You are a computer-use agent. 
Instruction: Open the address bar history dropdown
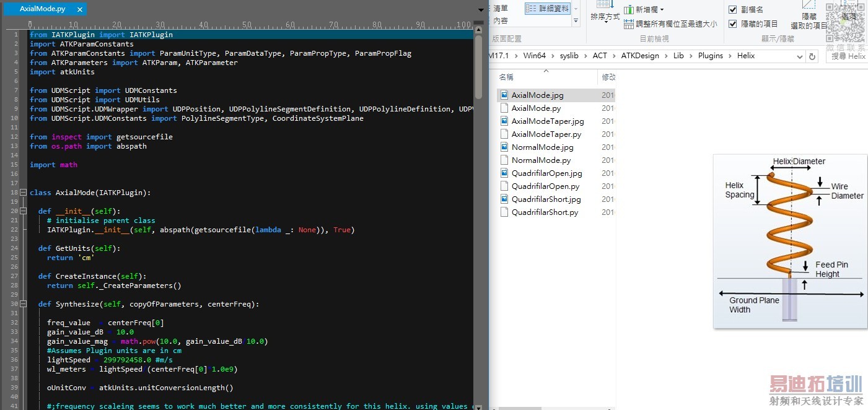pyautogui.click(x=799, y=56)
